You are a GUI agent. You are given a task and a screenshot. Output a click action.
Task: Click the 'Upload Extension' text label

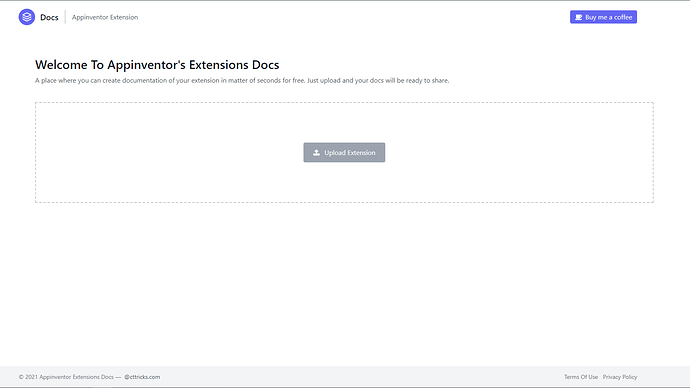[x=350, y=153]
